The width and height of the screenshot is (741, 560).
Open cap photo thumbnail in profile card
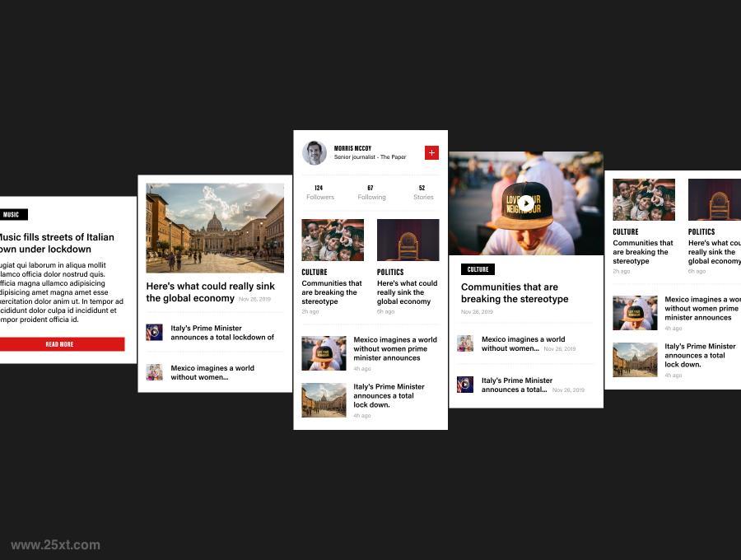coord(324,353)
